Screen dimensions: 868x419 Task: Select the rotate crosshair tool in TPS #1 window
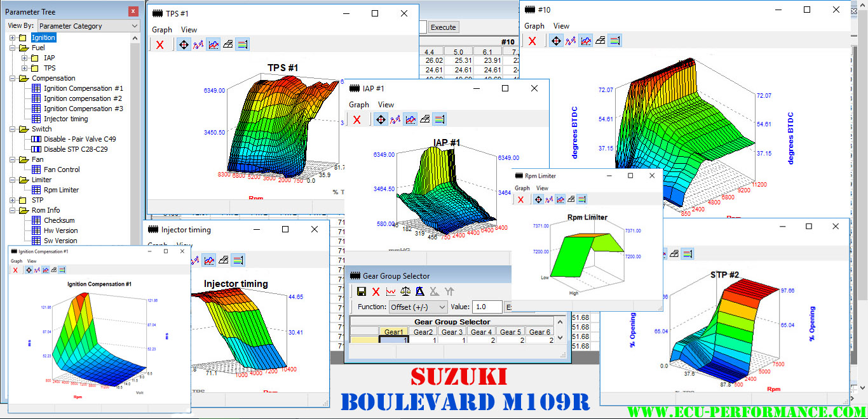click(183, 44)
